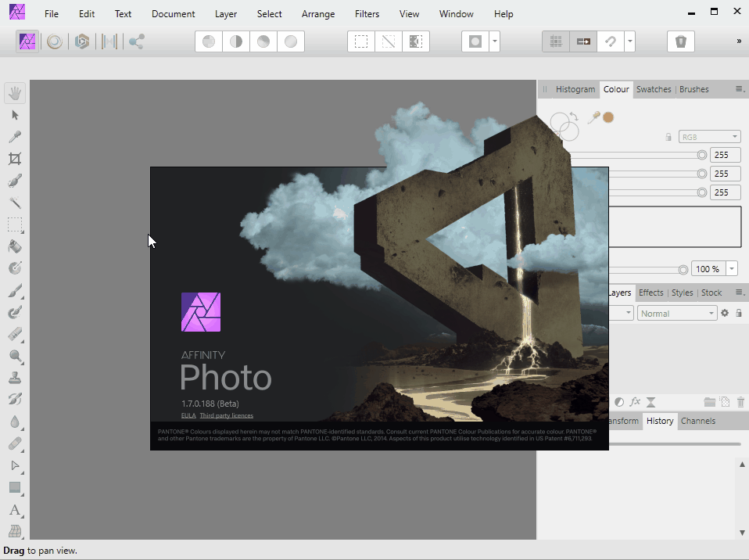
Task: Switch to Tone Mapping Persona
Action: point(109,41)
